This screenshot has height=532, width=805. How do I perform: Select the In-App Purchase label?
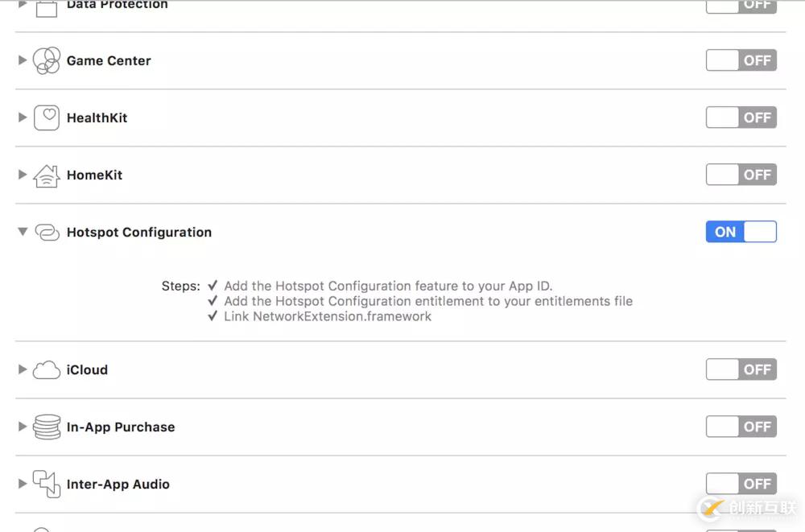[x=121, y=427]
